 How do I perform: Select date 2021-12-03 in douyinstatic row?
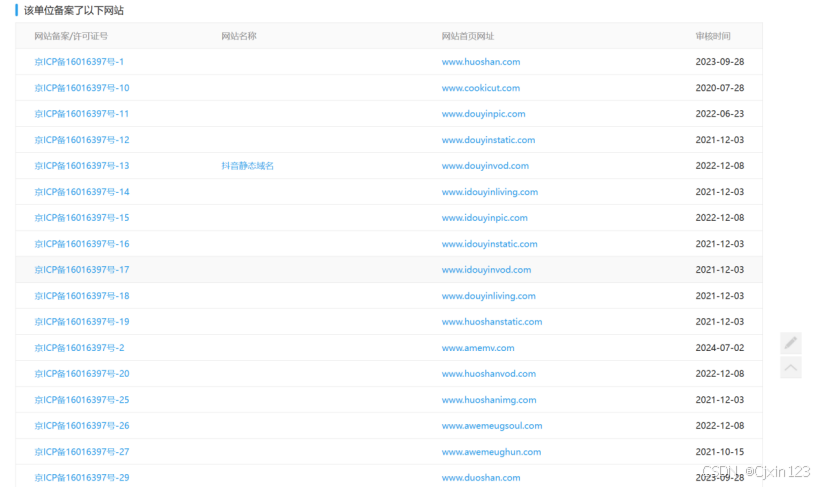720,140
